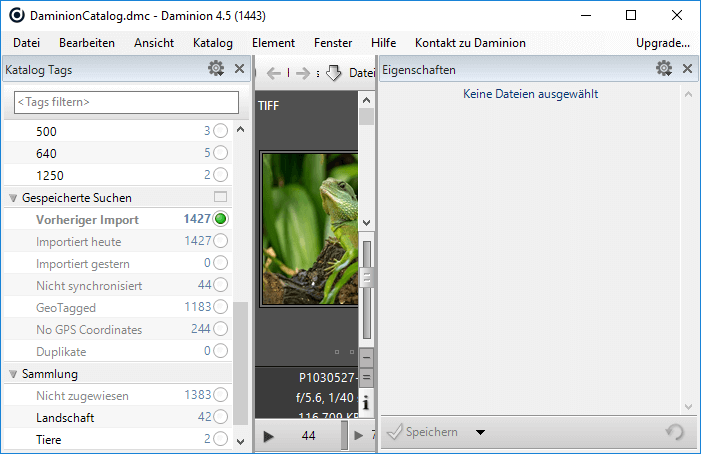This screenshot has height=454, width=701.
Task: Click the equals thumbnail size button
Action: click(367, 378)
